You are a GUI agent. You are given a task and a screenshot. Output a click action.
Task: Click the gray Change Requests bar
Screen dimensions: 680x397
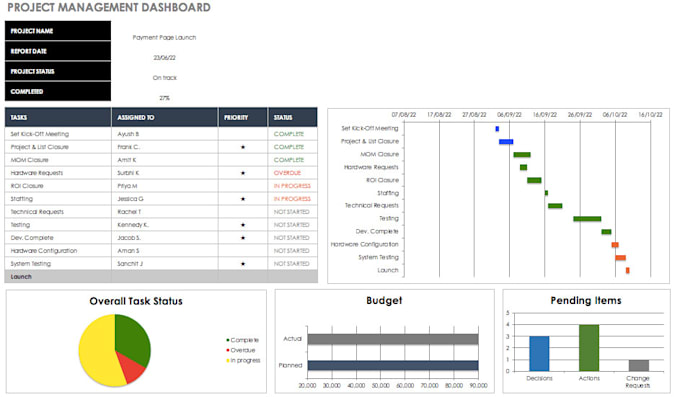[639, 365]
